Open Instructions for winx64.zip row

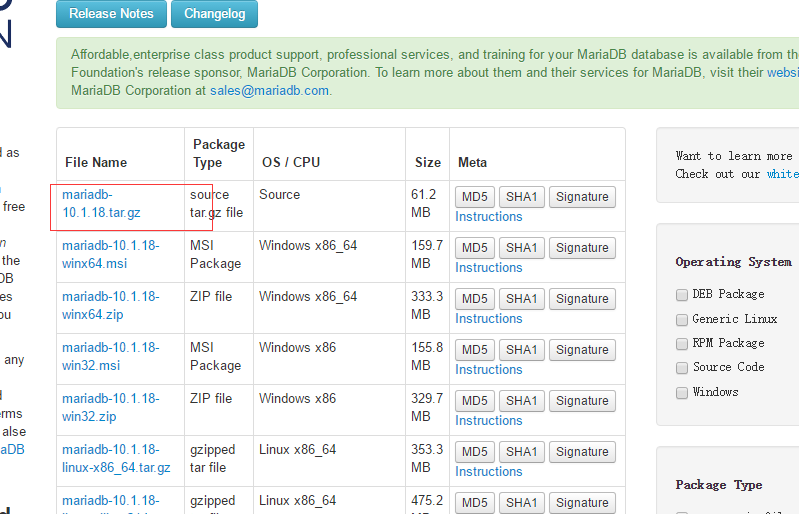point(489,318)
